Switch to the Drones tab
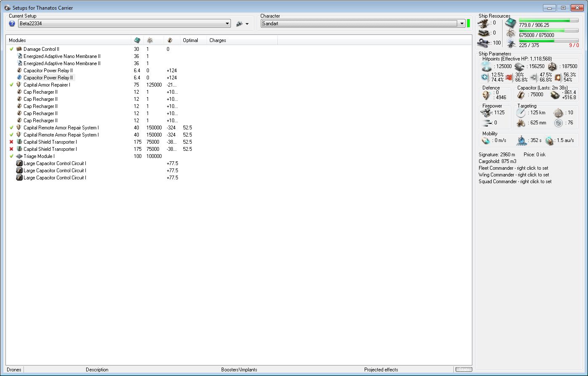The width and height of the screenshot is (588, 376). [14, 370]
